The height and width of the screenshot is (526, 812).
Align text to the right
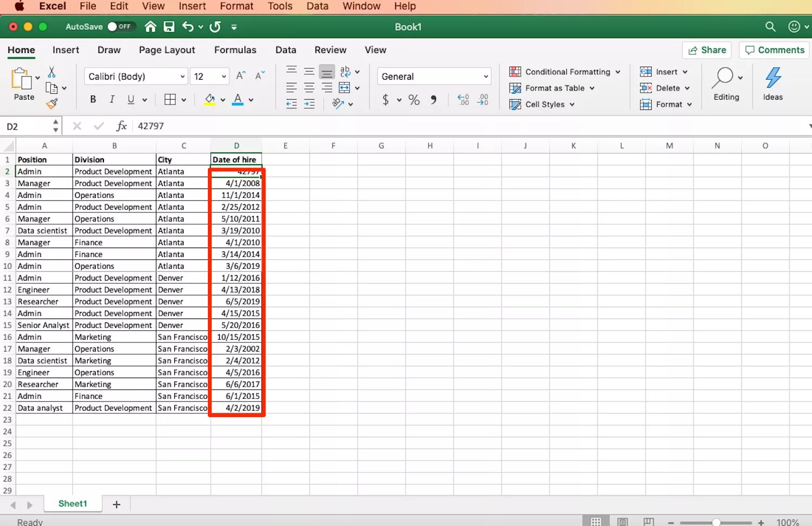click(327, 87)
